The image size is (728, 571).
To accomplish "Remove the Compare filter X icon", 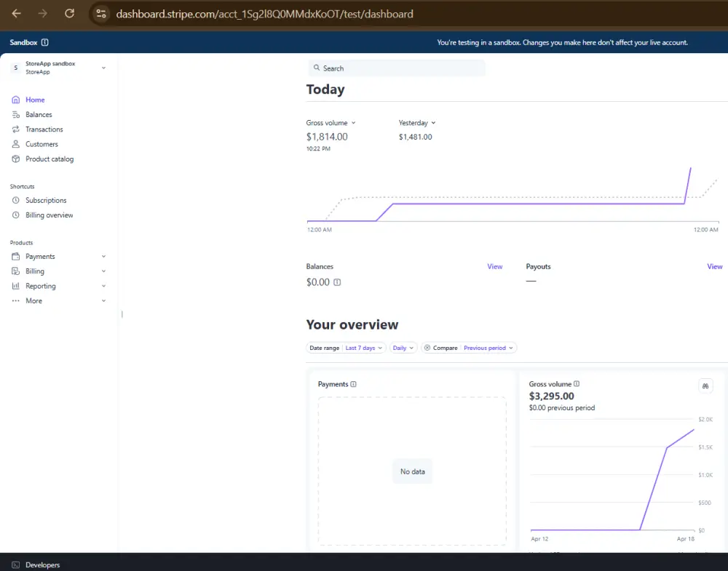I will click(427, 348).
